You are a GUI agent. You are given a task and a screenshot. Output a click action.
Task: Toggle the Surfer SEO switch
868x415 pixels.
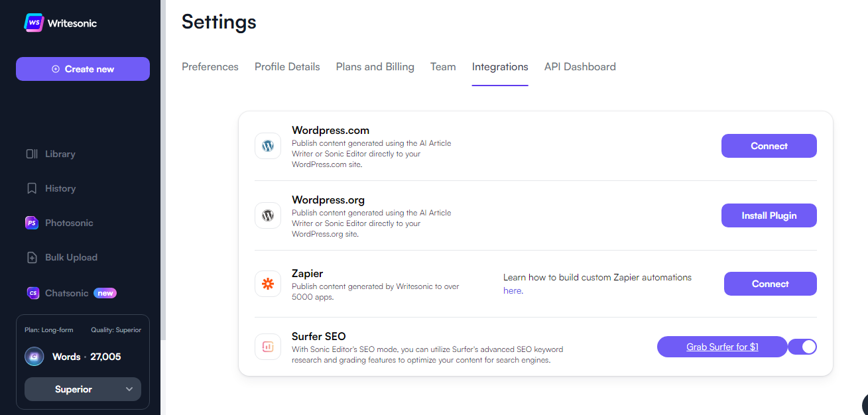(x=802, y=347)
